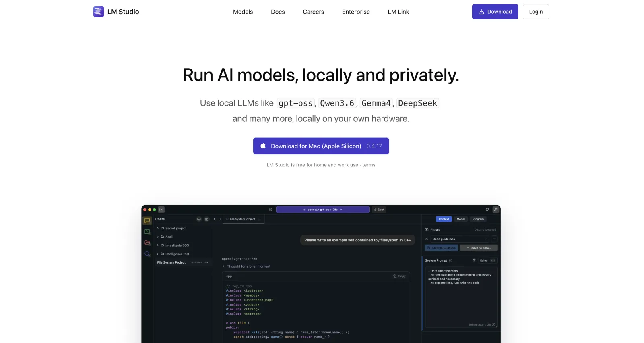Open the My Models folder icon in left rail
The height and width of the screenshot is (343, 644).
[x=147, y=243]
